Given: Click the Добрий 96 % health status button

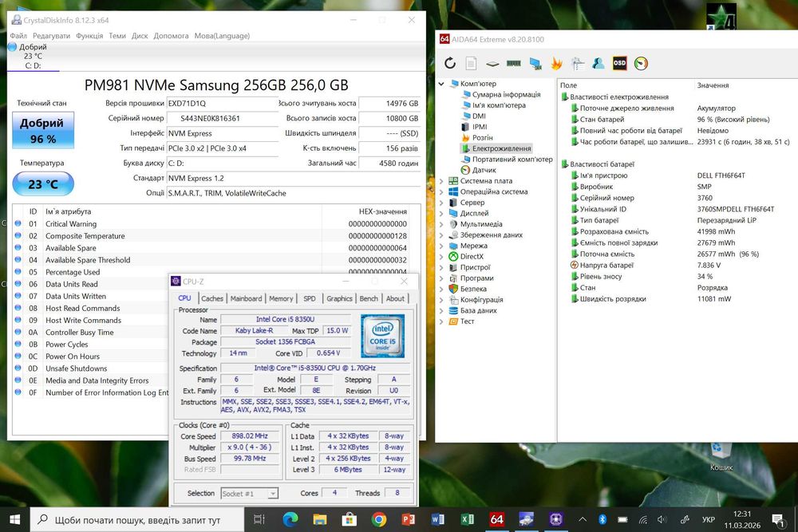Looking at the screenshot, I should 43,130.
